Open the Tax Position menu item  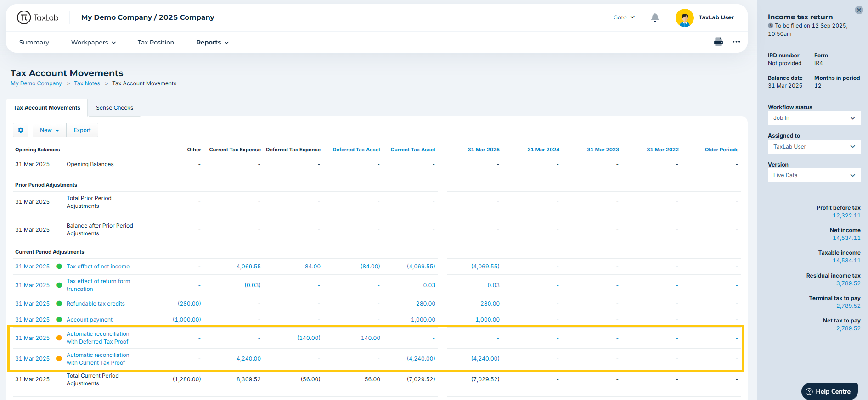(x=156, y=42)
